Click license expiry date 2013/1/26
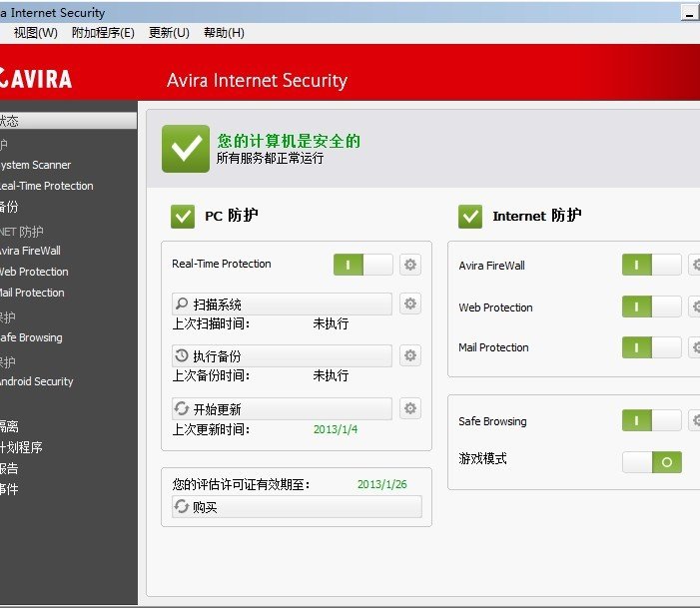The width and height of the screenshot is (700, 608). [x=382, y=484]
